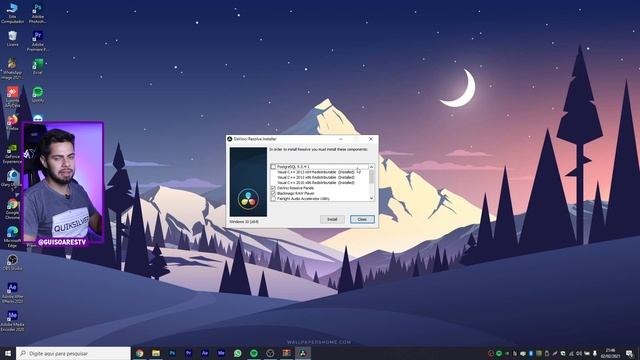
Task: Open Spotify from the taskbar
Action: click(x=254, y=353)
